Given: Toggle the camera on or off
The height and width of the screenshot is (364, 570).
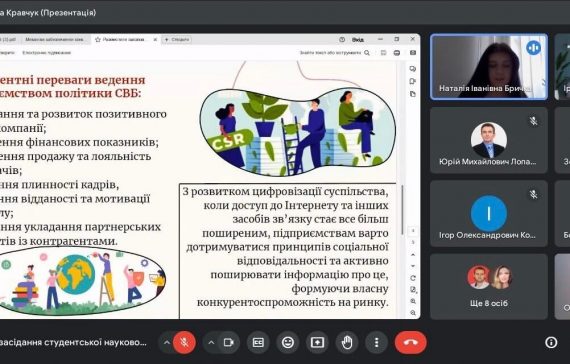Looking at the screenshot, I should [x=229, y=343].
